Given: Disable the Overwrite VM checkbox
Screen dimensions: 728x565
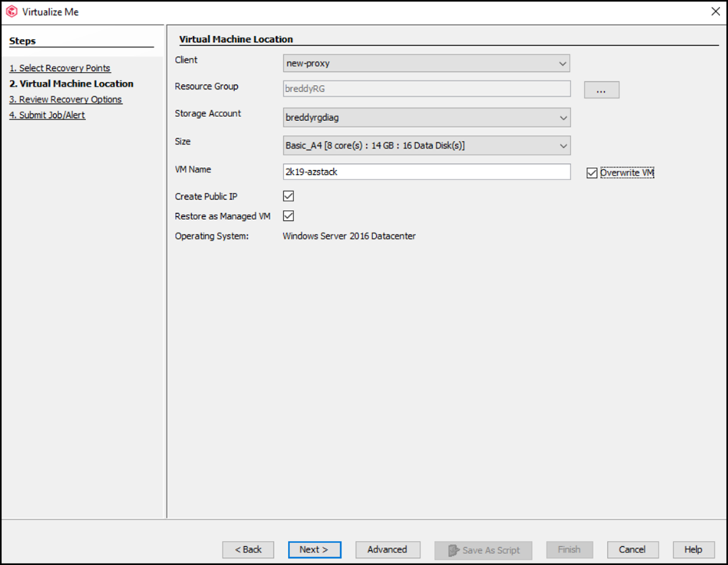Looking at the screenshot, I should 591,172.
